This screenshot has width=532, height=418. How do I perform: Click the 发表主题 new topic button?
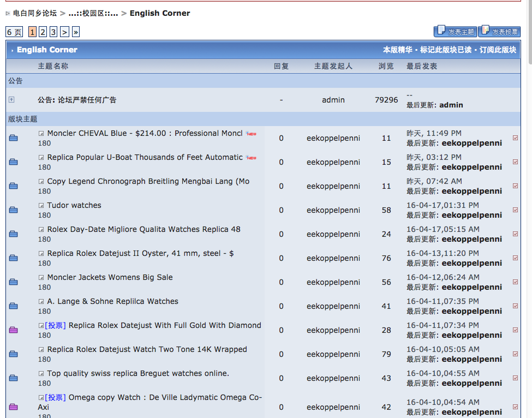(455, 32)
